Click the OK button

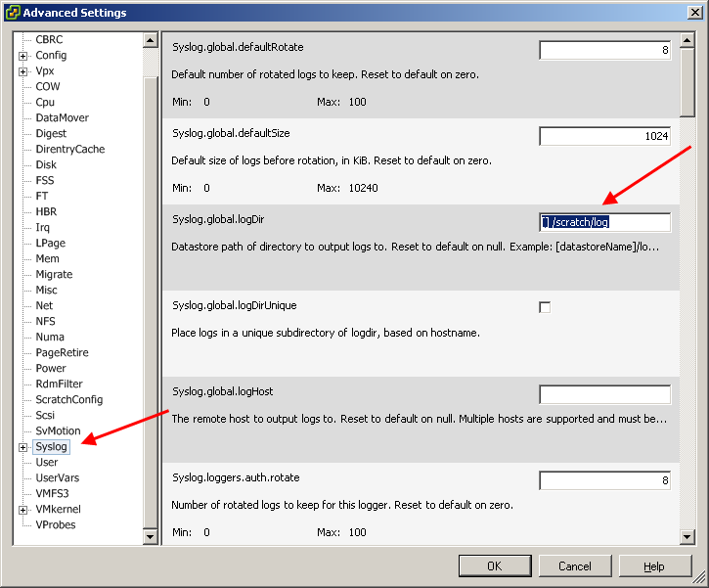495,565
